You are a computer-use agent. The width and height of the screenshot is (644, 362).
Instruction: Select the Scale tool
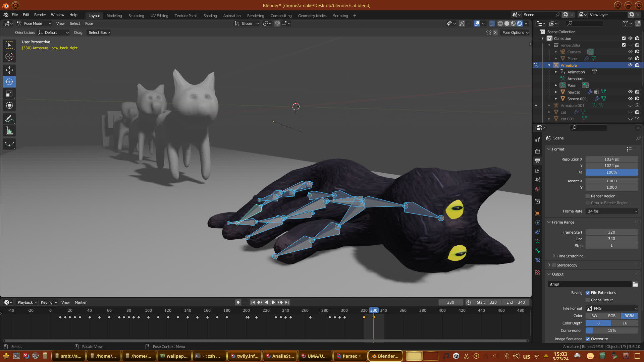9,94
